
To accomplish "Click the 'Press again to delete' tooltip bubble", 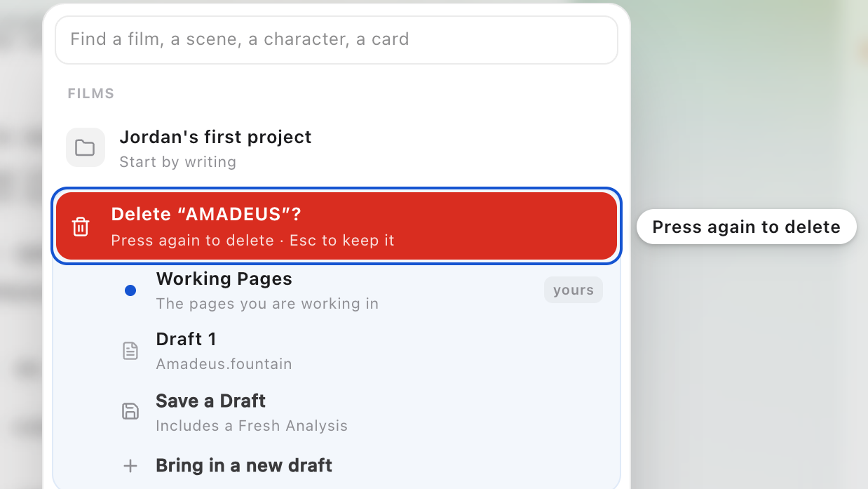I will click(746, 227).
